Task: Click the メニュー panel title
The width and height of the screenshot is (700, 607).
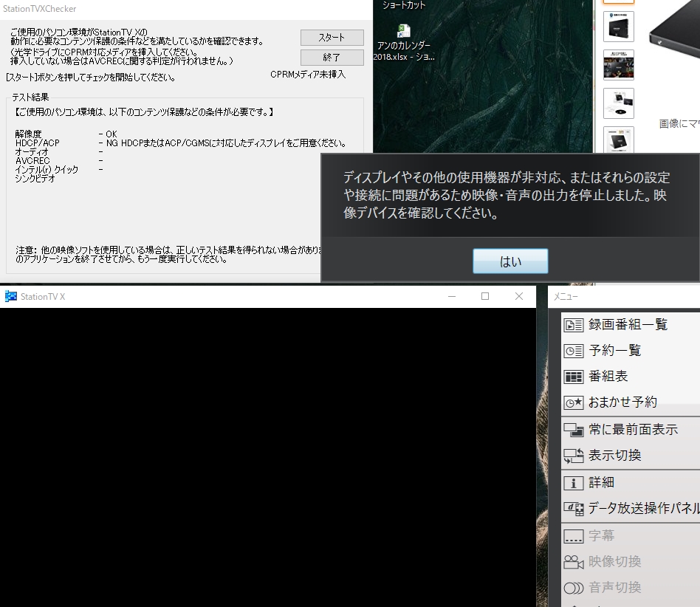Action: (566, 296)
